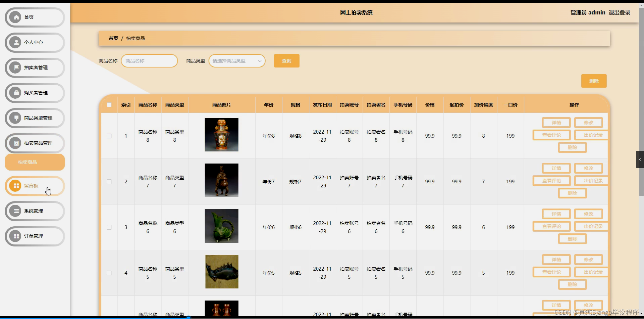Click 出价记录 for 商品名称8 row

coord(591,135)
